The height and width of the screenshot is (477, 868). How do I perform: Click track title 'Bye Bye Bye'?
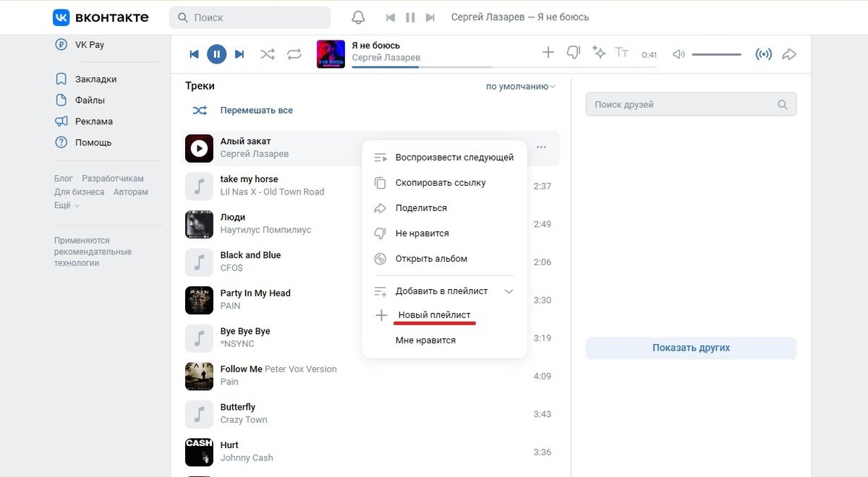click(245, 331)
